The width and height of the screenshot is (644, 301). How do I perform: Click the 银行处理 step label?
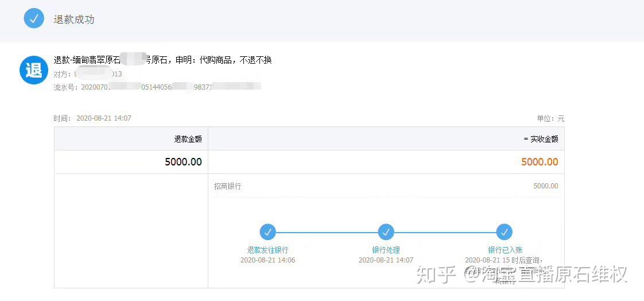tap(386, 250)
